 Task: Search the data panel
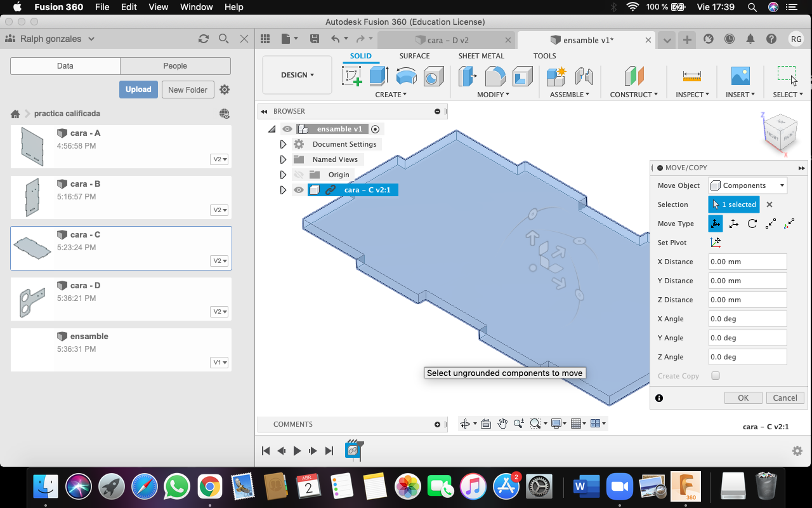[223, 39]
